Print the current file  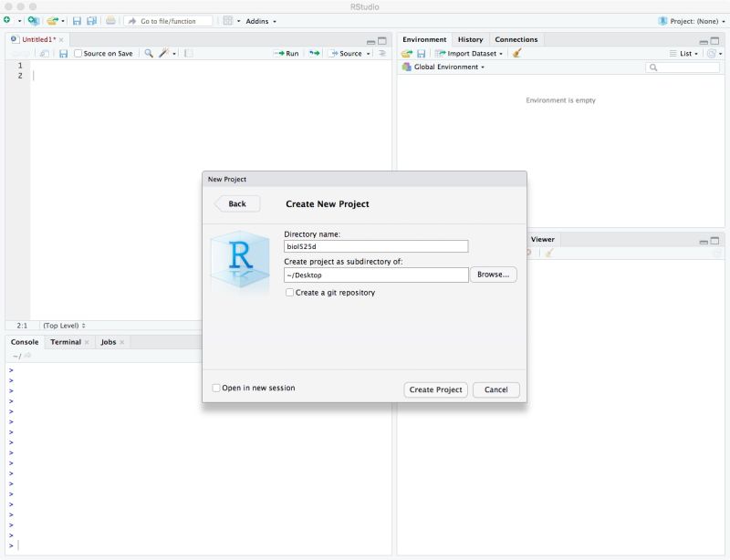109,20
